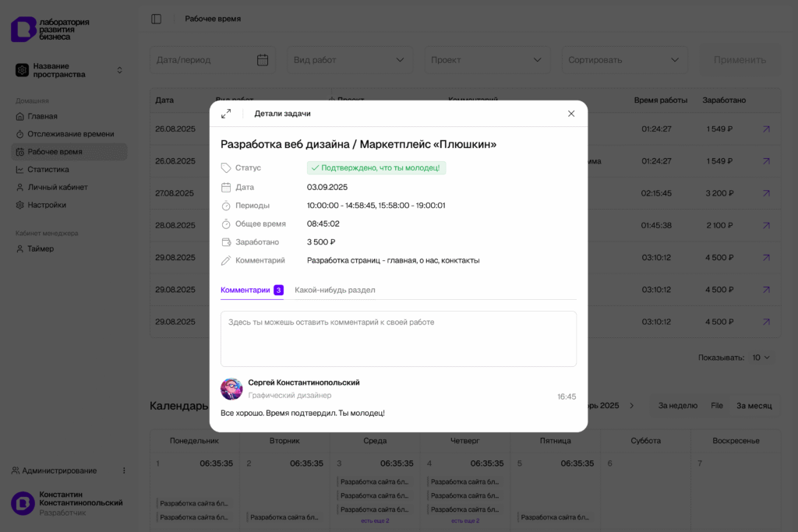Expand the task details modal to fullscreen

tap(226, 114)
